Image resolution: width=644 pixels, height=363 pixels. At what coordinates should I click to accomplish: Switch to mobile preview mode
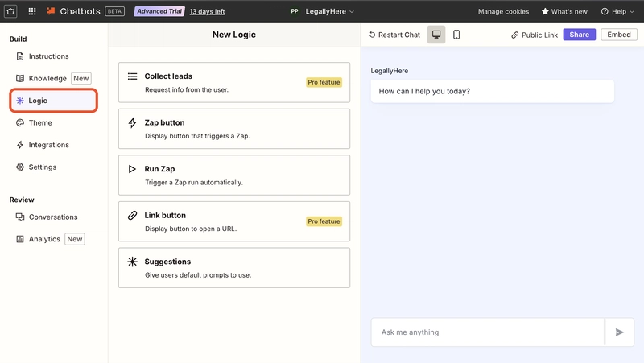coord(456,35)
